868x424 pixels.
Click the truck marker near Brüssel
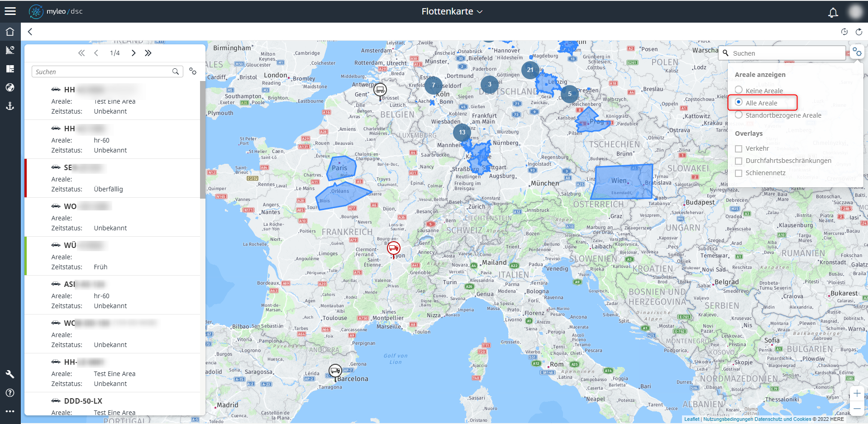(380, 91)
